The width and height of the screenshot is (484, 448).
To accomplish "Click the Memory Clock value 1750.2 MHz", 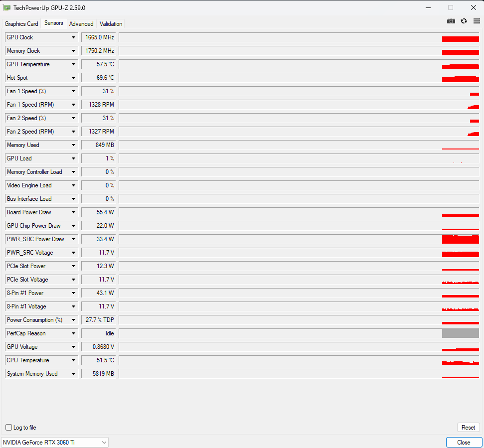I will pyautogui.click(x=99, y=51).
